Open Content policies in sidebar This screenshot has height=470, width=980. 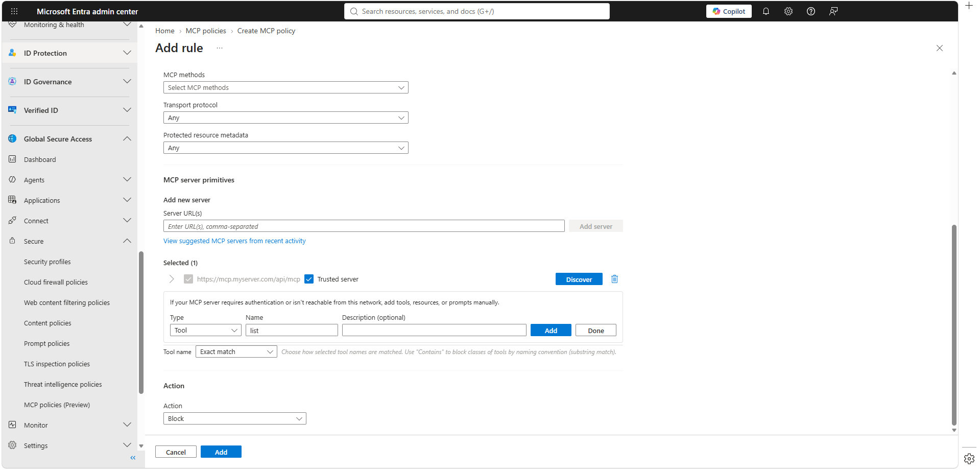[47, 323]
